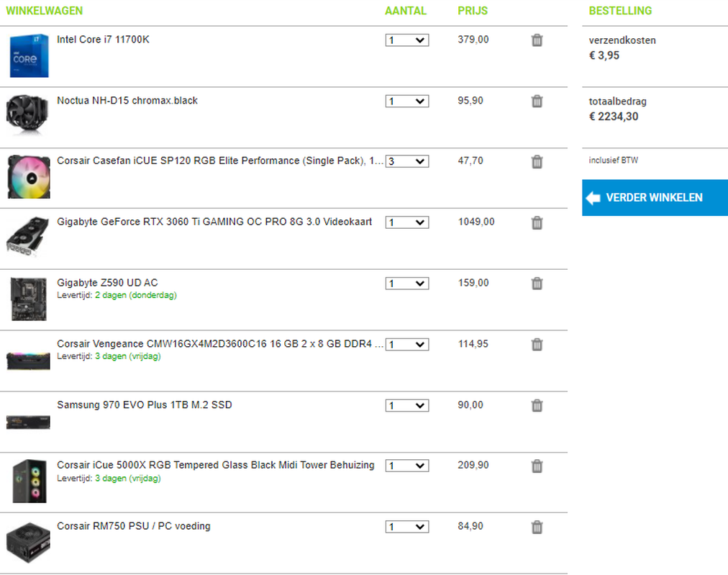Delete Corsair iCue 5000X case from cart

coord(537,466)
